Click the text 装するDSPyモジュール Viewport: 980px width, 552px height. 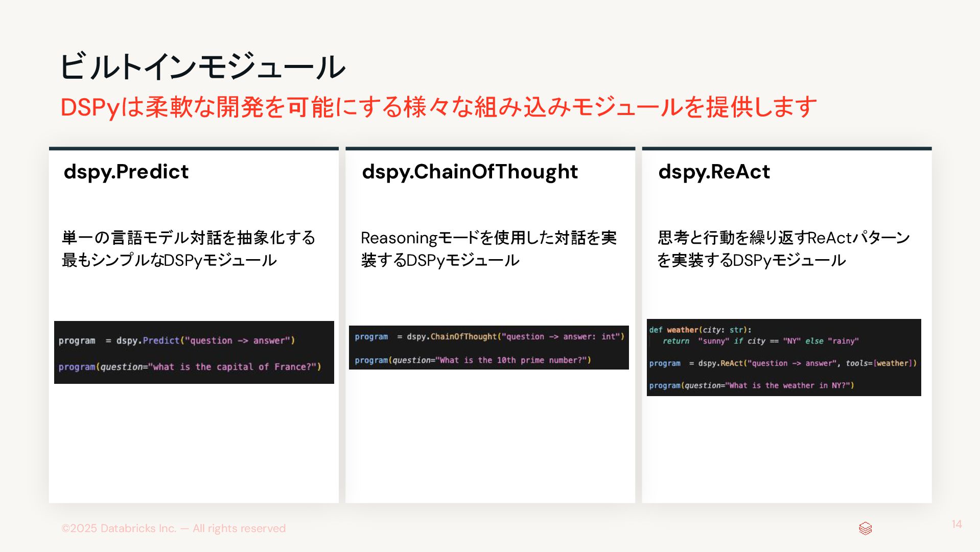pos(440,260)
